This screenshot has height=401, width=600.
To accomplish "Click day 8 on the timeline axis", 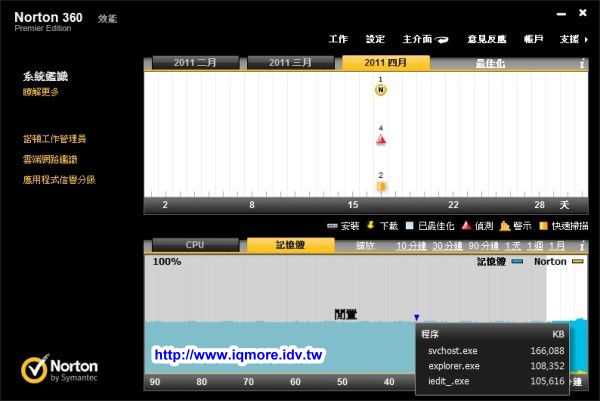I will [252, 205].
